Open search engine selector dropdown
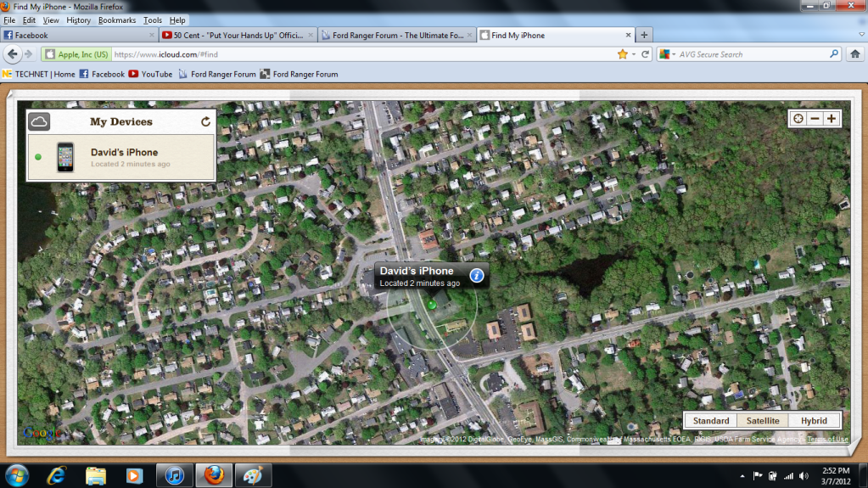The width and height of the screenshot is (868, 488). tap(667, 54)
